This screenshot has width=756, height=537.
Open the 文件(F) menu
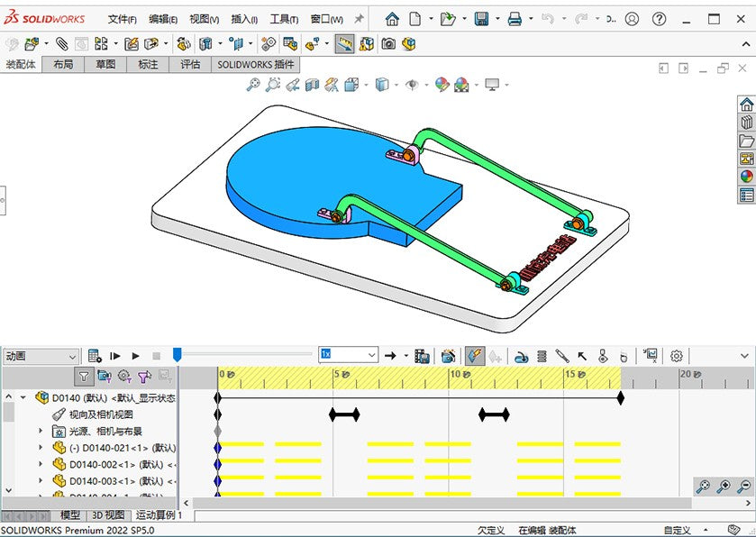click(122, 19)
